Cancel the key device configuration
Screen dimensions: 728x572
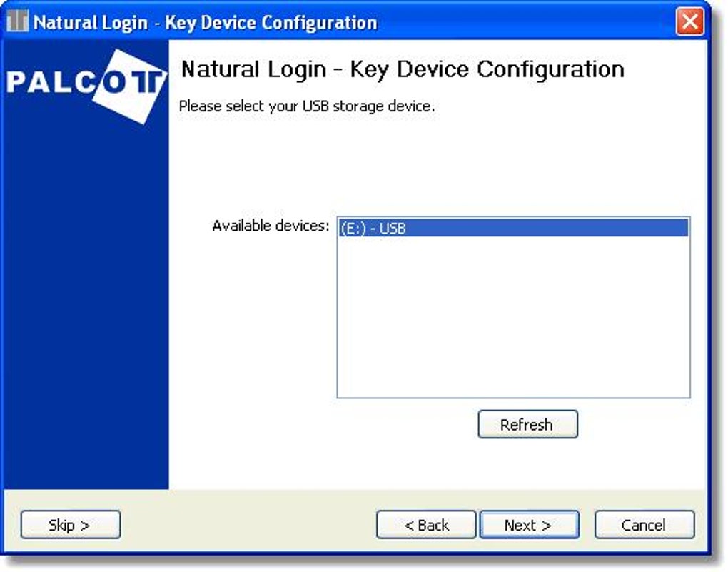tap(644, 525)
